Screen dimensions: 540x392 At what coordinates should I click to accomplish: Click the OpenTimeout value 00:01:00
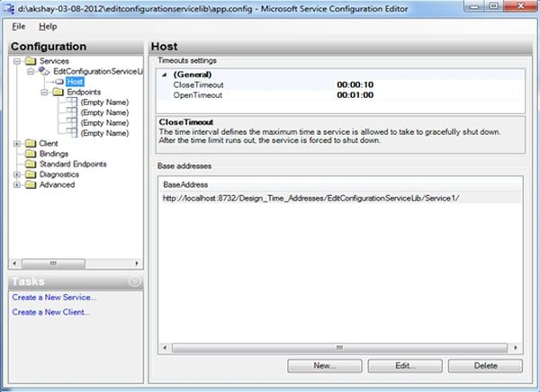point(355,95)
